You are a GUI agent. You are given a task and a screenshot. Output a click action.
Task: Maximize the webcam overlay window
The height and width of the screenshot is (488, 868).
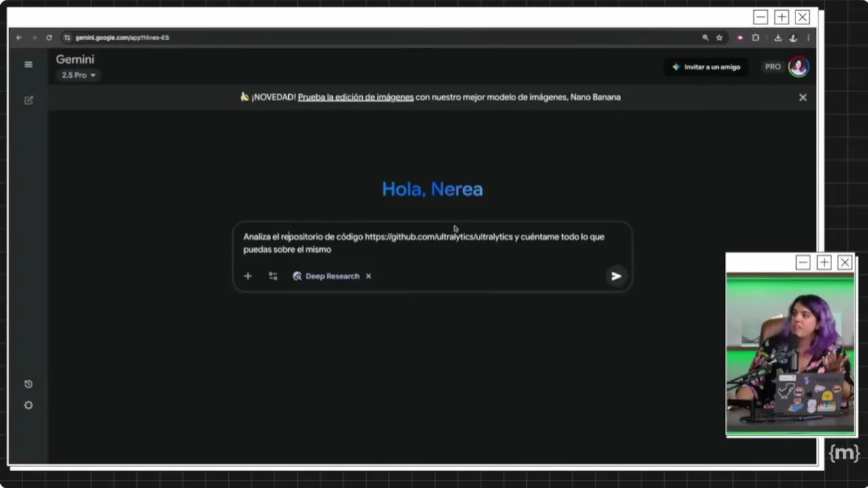click(824, 262)
